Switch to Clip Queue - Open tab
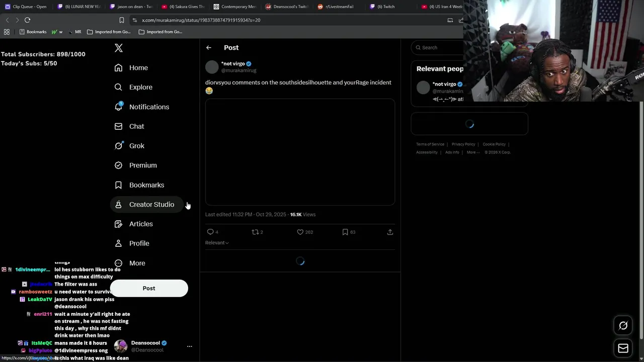Screen dimensions: 644x362 point(26,7)
